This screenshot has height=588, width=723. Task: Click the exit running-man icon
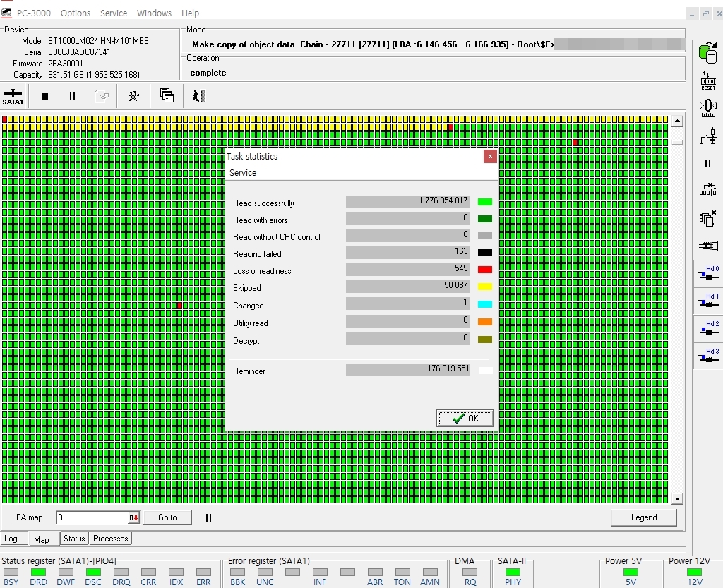click(198, 96)
